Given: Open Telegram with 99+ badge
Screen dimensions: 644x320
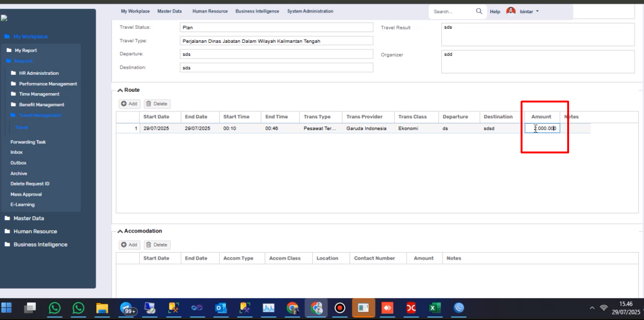Looking at the screenshot, I should coord(127,308).
